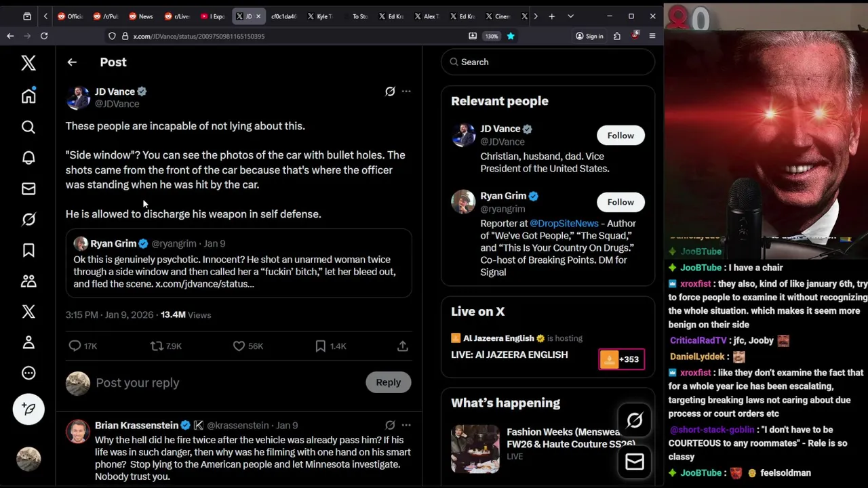Open the floating Messages button

(x=635, y=462)
